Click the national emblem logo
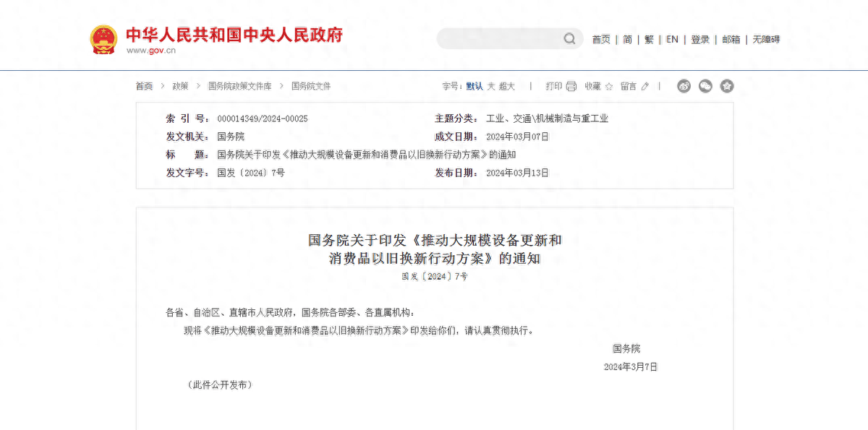 tap(103, 39)
